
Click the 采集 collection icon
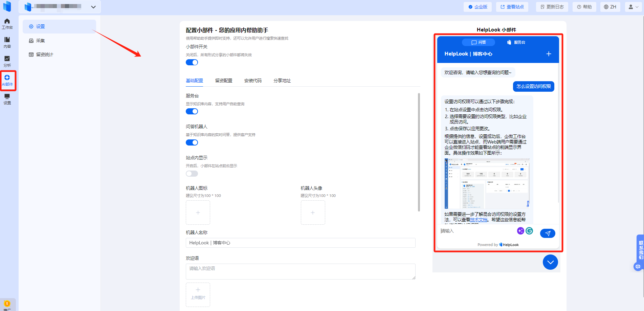[31, 41]
